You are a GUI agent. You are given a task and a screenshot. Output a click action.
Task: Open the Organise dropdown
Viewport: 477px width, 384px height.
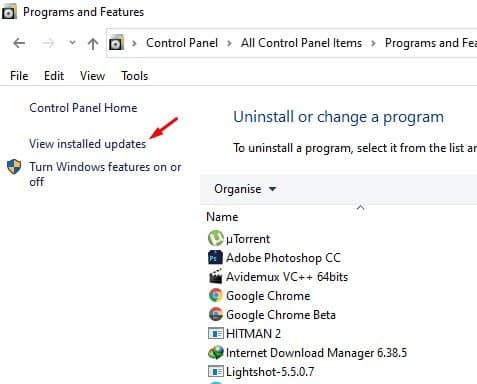[245, 189]
